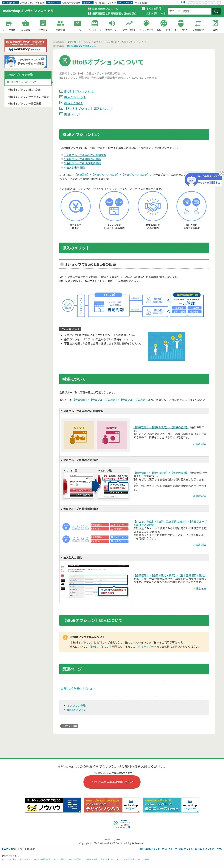
Task: Open ショップ作成 shop icon in navigation
Action: click(x=8, y=23)
